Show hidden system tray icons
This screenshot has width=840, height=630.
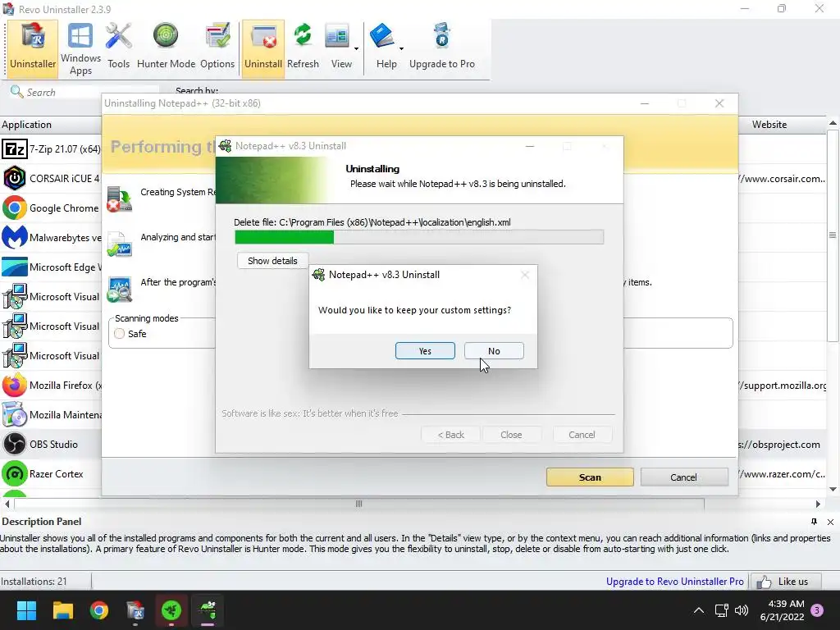pos(699,609)
